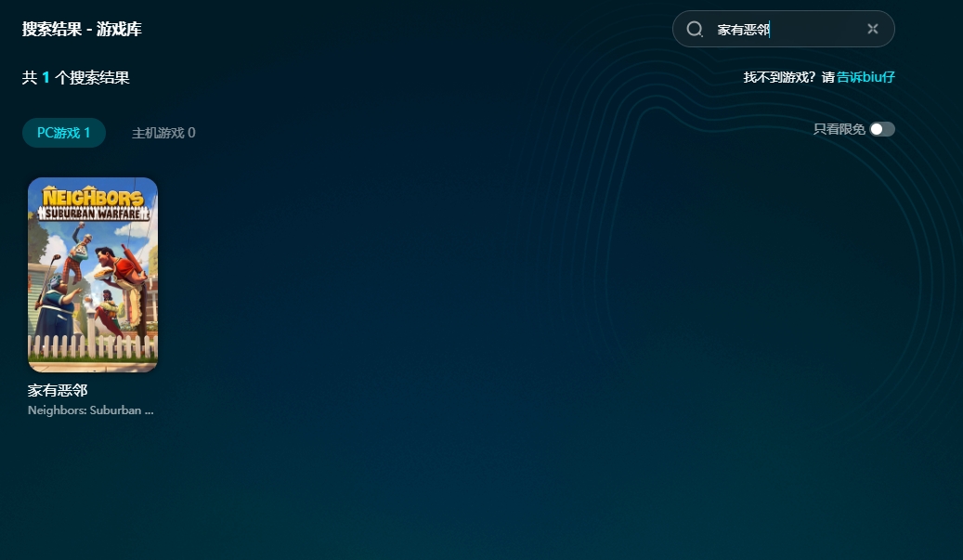The width and height of the screenshot is (963, 560).
Task: Click the subtitle Neighbors: Suburban ...
Action: (90, 410)
